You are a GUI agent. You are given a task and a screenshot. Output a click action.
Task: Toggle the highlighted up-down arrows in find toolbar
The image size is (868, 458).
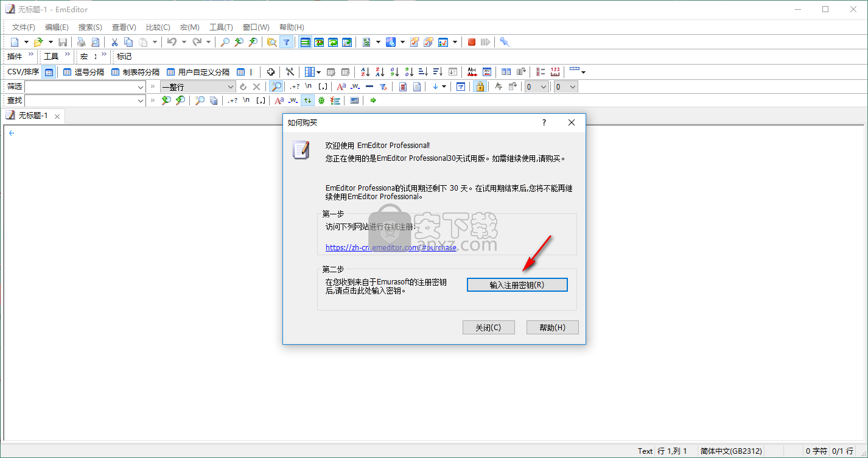point(307,100)
